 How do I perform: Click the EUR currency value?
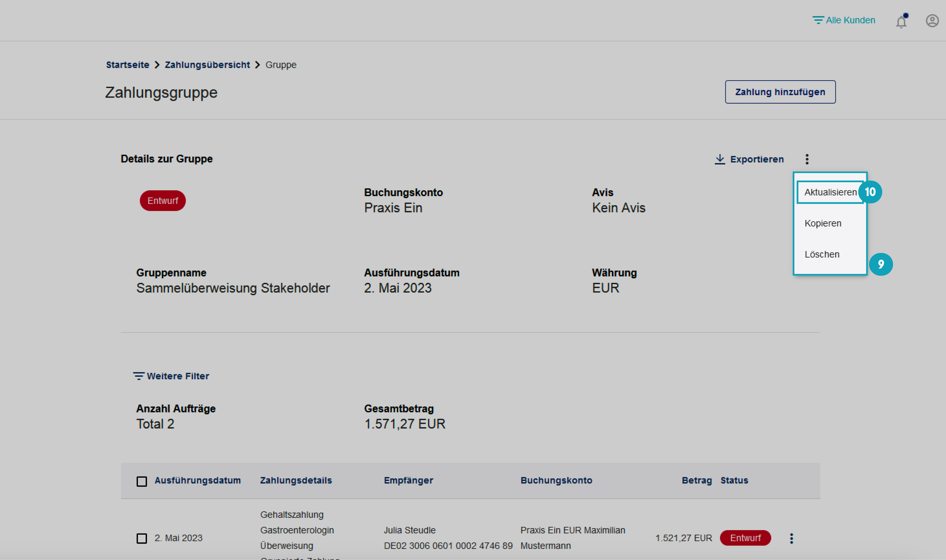tap(605, 288)
